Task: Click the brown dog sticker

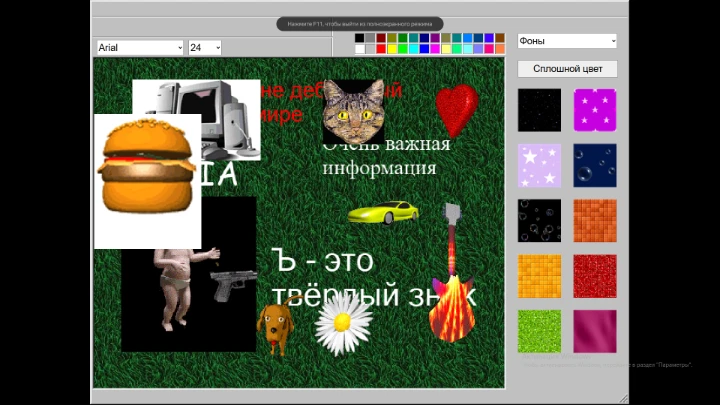Action: [x=276, y=328]
